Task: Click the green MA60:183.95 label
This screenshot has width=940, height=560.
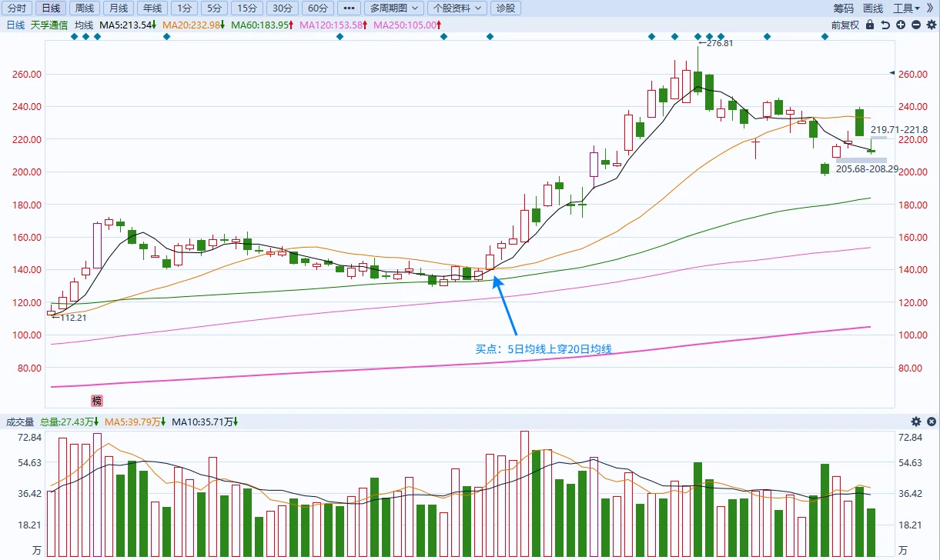Action: [x=263, y=25]
